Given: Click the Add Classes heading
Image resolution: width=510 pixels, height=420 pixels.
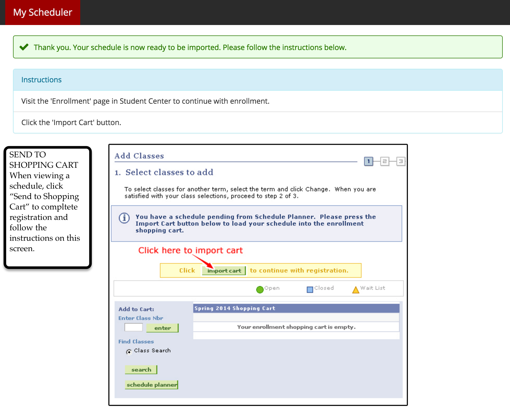Looking at the screenshot, I should 139,156.
